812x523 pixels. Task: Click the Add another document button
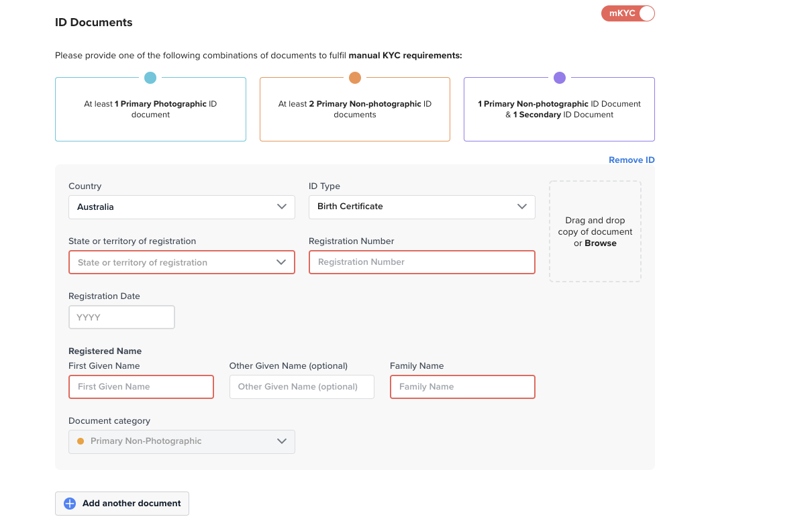coord(132,504)
